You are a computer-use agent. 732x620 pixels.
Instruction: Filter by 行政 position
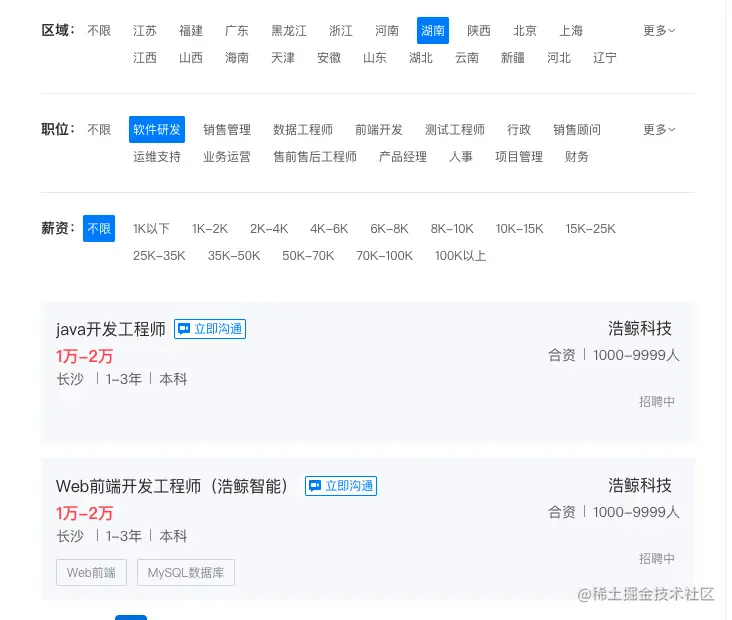coord(519,129)
